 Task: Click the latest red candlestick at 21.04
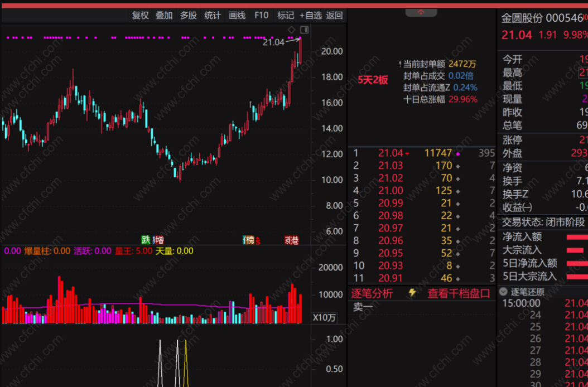pos(300,50)
